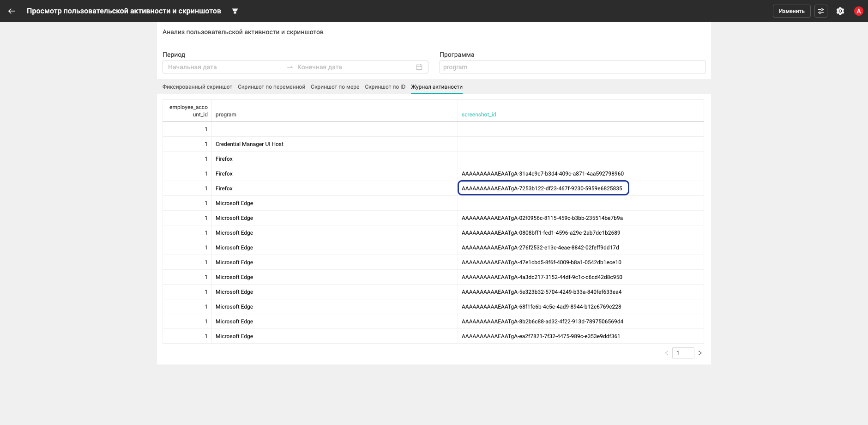
Task: Click screenshot ID ending e353e9ddf361
Action: tap(541, 336)
